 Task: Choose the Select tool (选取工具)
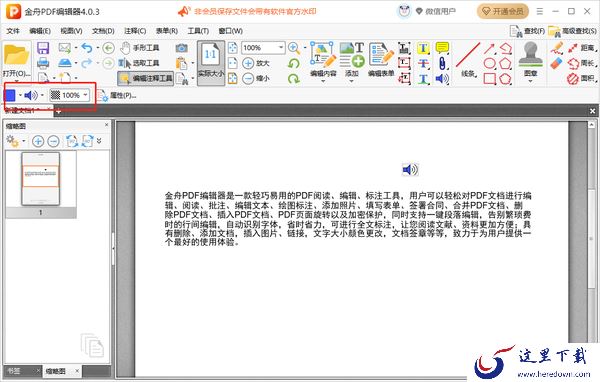click(x=139, y=63)
